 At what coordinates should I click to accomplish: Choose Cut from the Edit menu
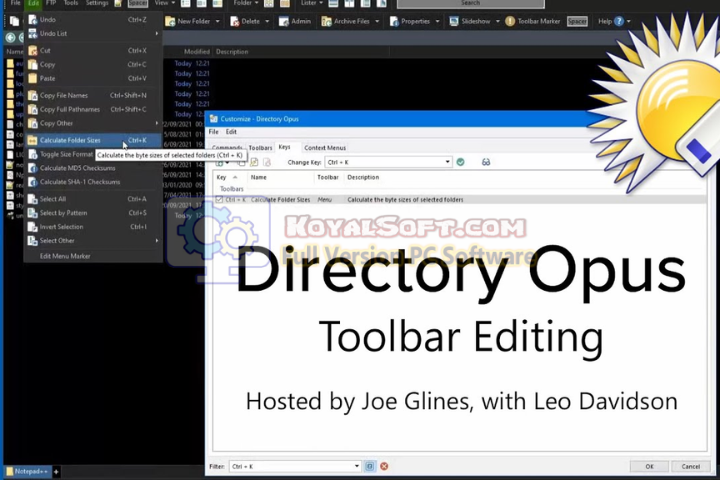(x=94, y=51)
